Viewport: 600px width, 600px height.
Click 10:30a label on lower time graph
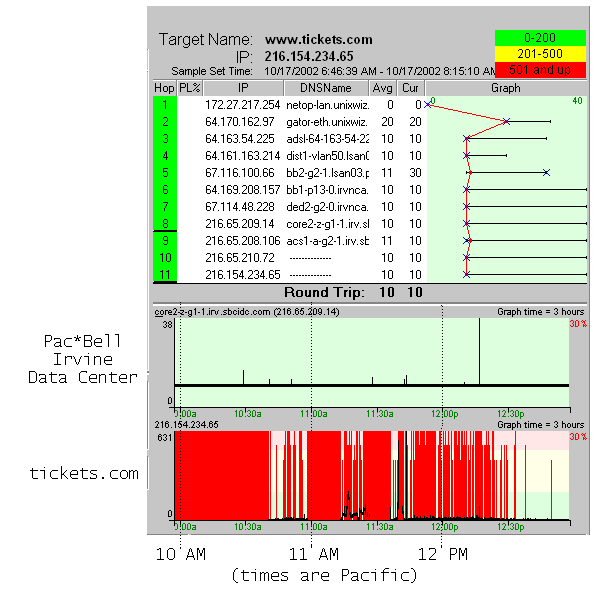click(x=248, y=527)
